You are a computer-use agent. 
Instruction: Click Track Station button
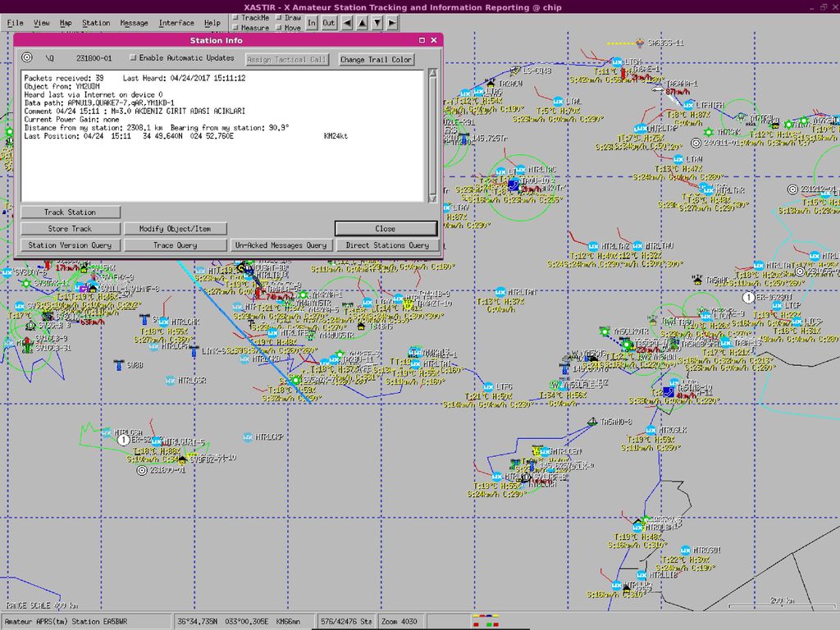click(x=71, y=212)
